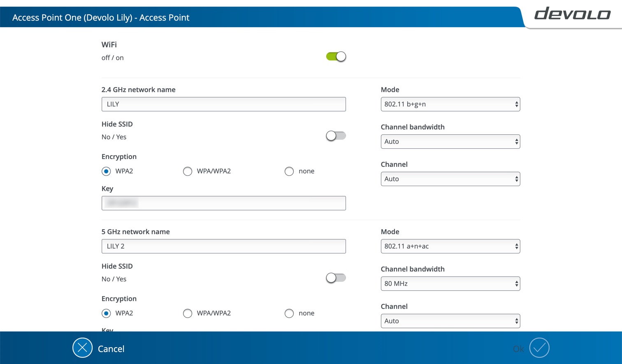Image resolution: width=622 pixels, height=364 pixels.
Task: Select WPA2 encryption for 5 GHz network
Action: 106,313
